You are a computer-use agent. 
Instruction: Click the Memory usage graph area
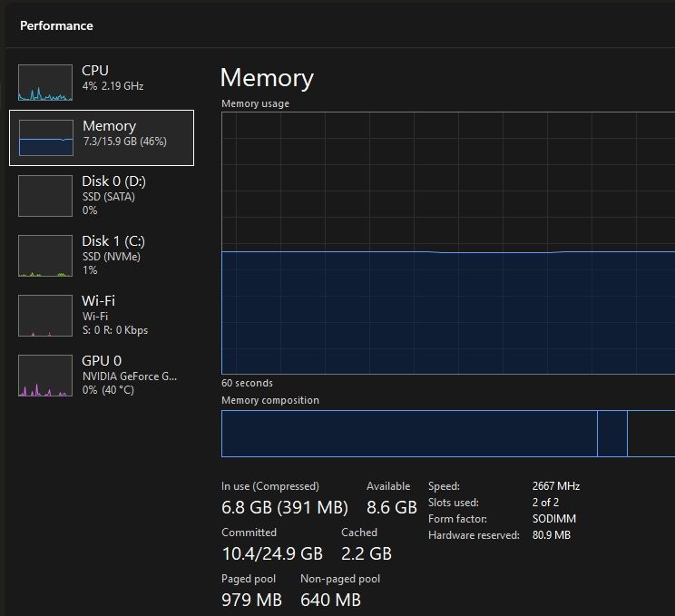(448, 243)
